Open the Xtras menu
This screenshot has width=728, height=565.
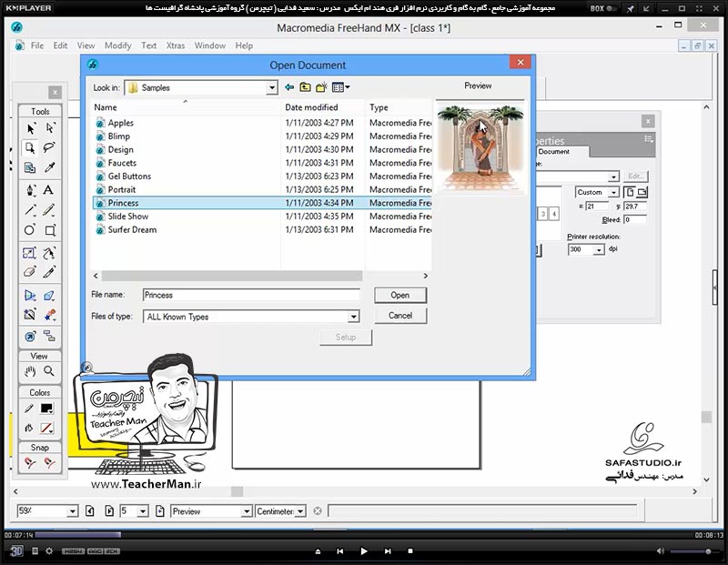(176, 45)
